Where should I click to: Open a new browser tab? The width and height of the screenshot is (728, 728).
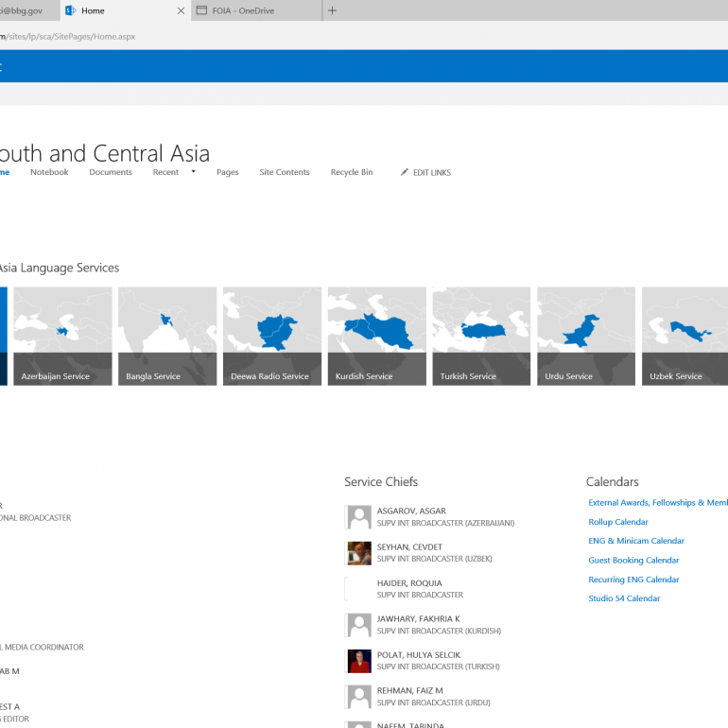(332, 10)
